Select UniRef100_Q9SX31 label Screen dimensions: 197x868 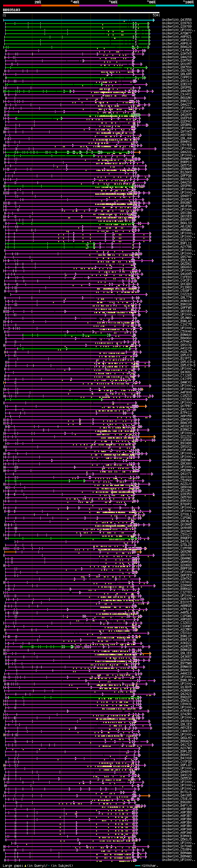[177, 345]
